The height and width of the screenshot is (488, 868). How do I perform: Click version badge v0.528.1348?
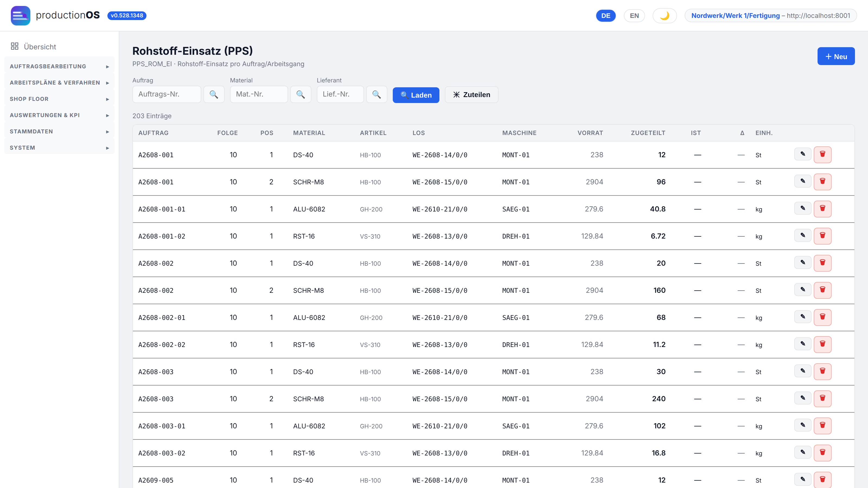click(127, 15)
